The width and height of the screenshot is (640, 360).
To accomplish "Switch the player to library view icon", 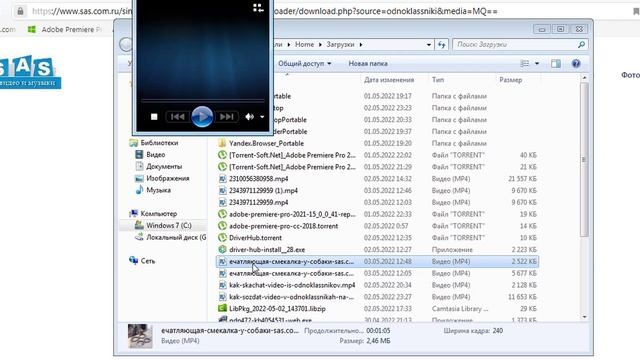I will click(x=258, y=8).
